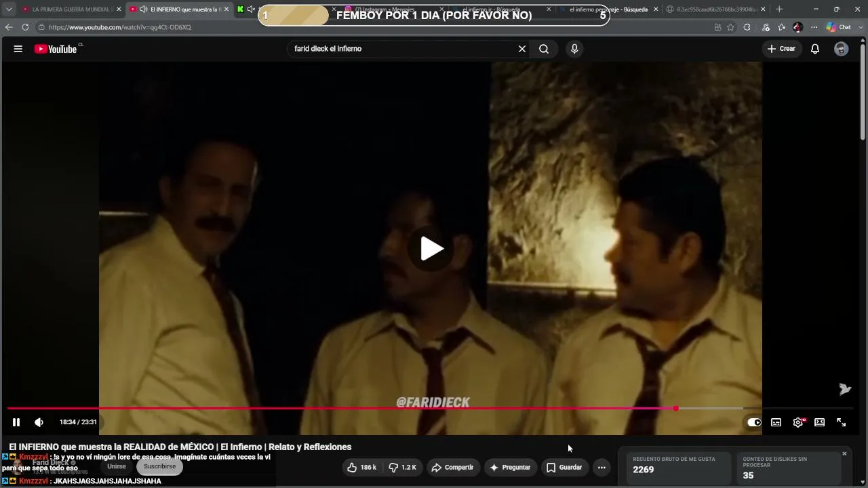The height and width of the screenshot is (488, 868).
Task: Like the video (186 k)
Action: tap(361, 467)
